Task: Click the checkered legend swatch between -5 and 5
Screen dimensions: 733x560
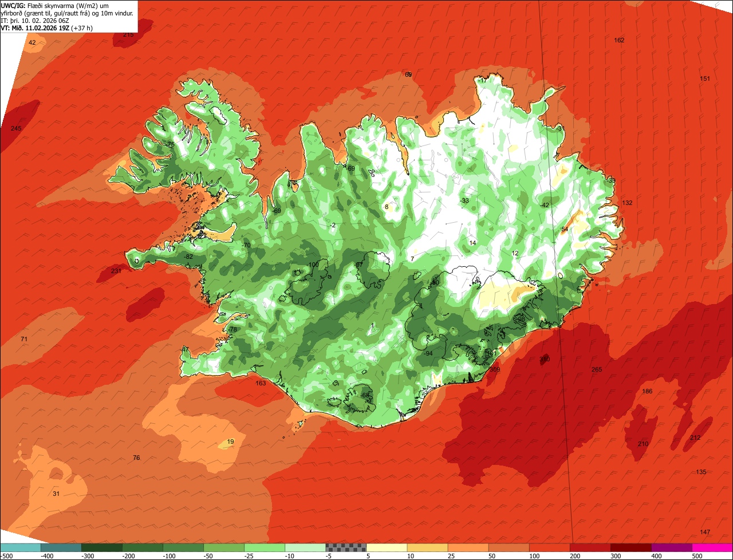Action: pyautogui.click(x=346, y=547)
